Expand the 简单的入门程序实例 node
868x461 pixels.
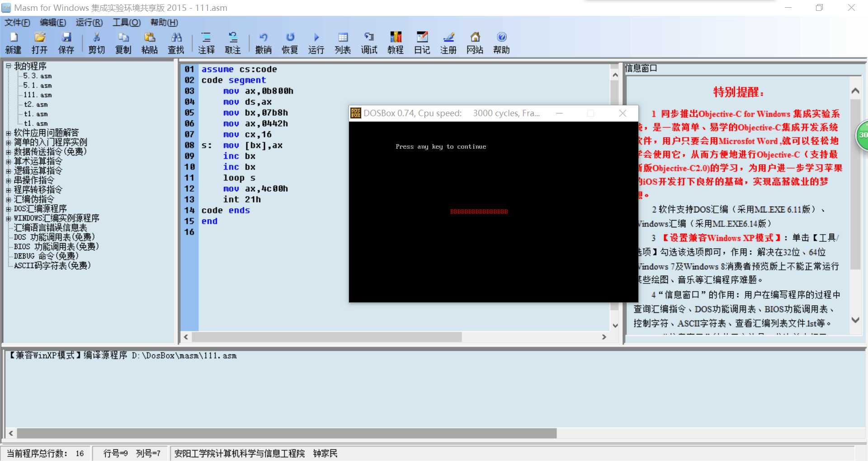click(8, 142)
